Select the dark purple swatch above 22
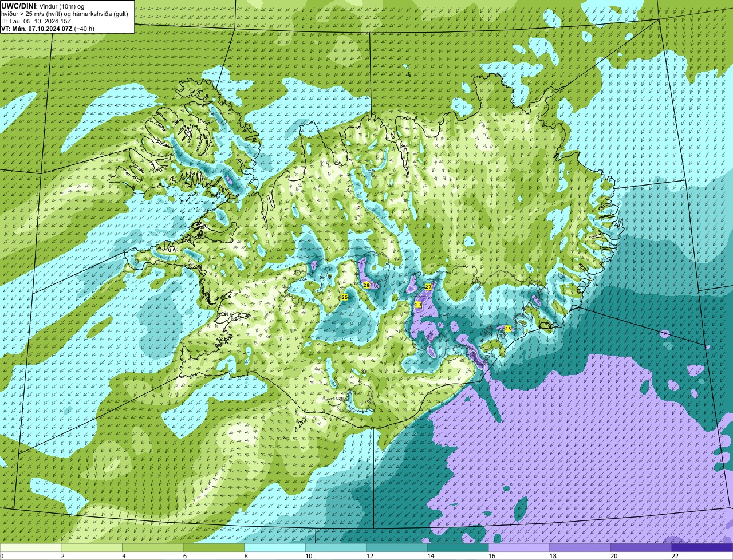This screenshot has width=733, height=560. pos(702,547)
